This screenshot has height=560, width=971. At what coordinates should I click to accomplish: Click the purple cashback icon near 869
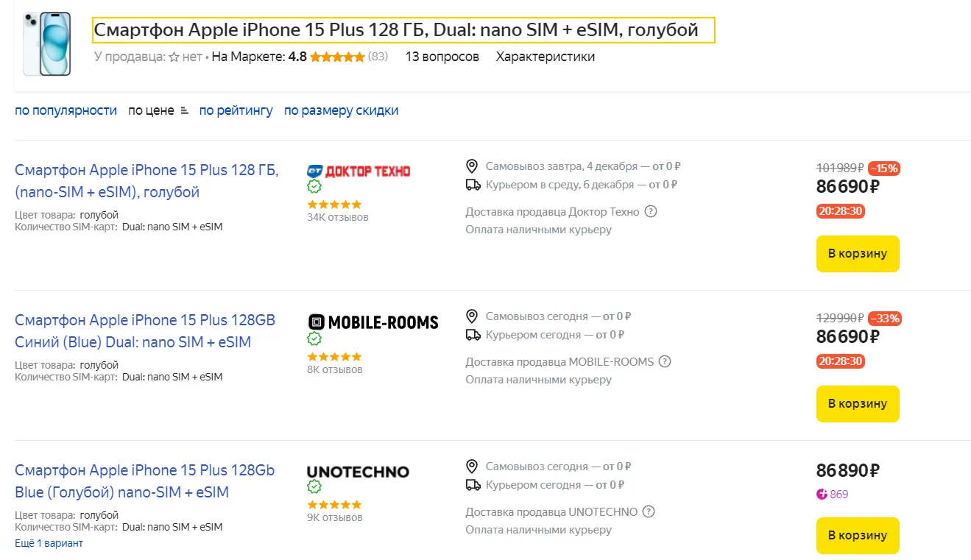click(822, 495)
